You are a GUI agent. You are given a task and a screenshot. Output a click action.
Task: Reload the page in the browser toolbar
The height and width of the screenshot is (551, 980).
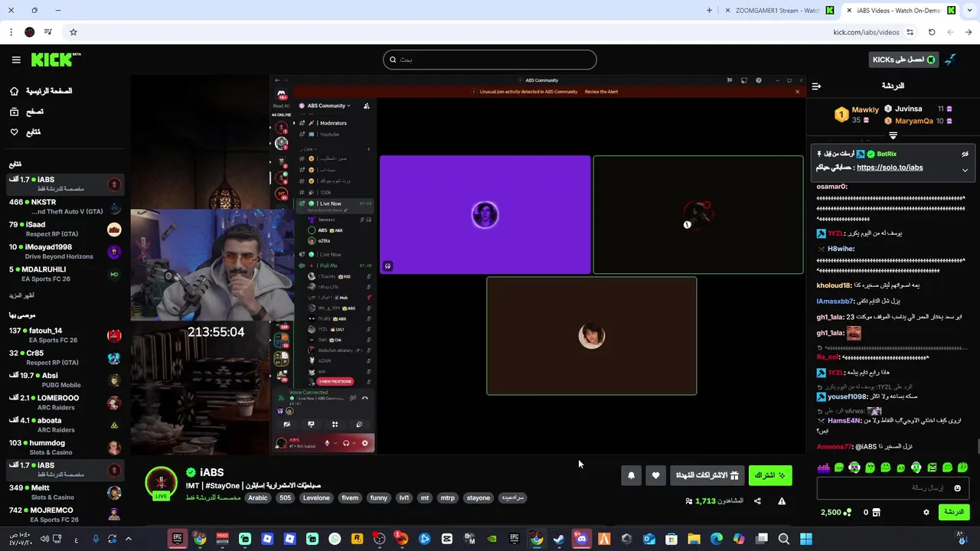coord(932,32)
